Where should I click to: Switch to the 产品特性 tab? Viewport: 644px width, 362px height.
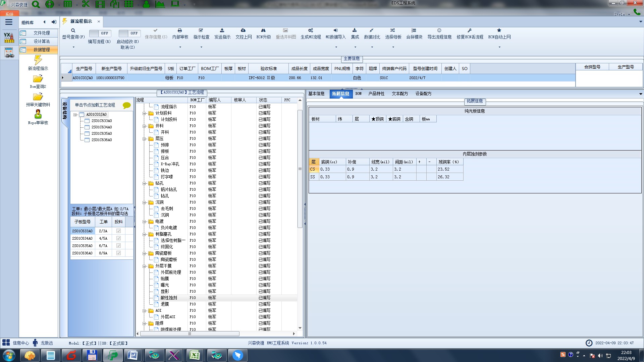[376, 94]
